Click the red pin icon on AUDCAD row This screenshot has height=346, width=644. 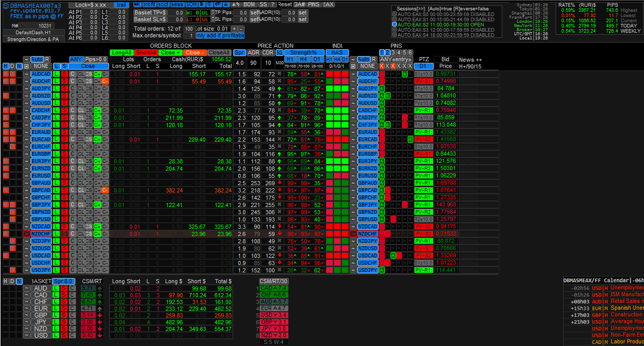tap(382, 74)
